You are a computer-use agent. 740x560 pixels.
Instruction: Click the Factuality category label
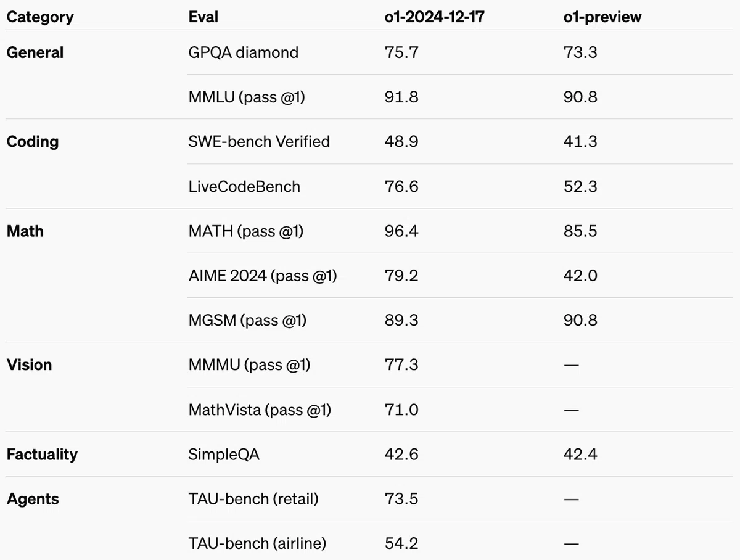click(42, 455)
